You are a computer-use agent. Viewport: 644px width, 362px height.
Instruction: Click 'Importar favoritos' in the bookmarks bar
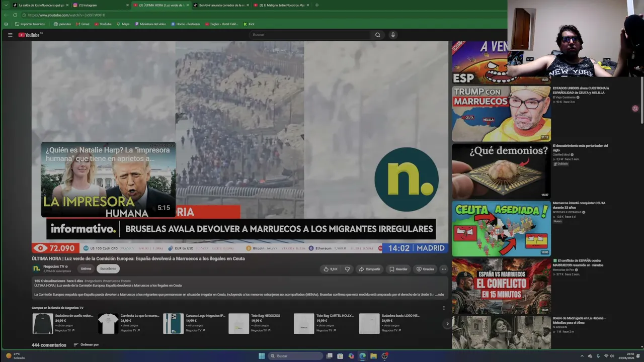(x=30, y=24)
